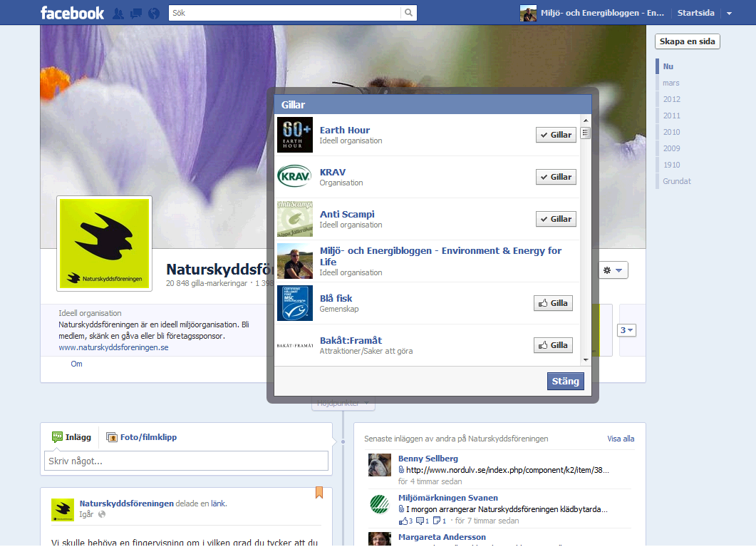Click the Gillar list scrollbar down arrow
The height and width of the screenshot is (547, 756).
tap(586, 360)
